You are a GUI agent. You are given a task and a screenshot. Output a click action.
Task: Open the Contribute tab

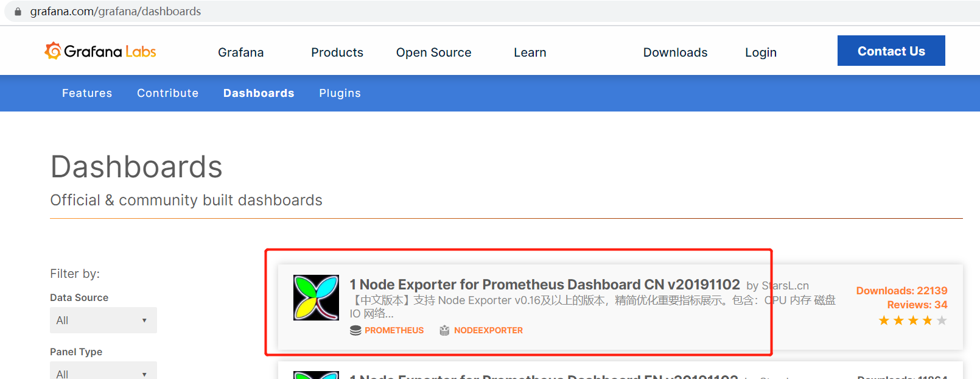coord(167,93)
